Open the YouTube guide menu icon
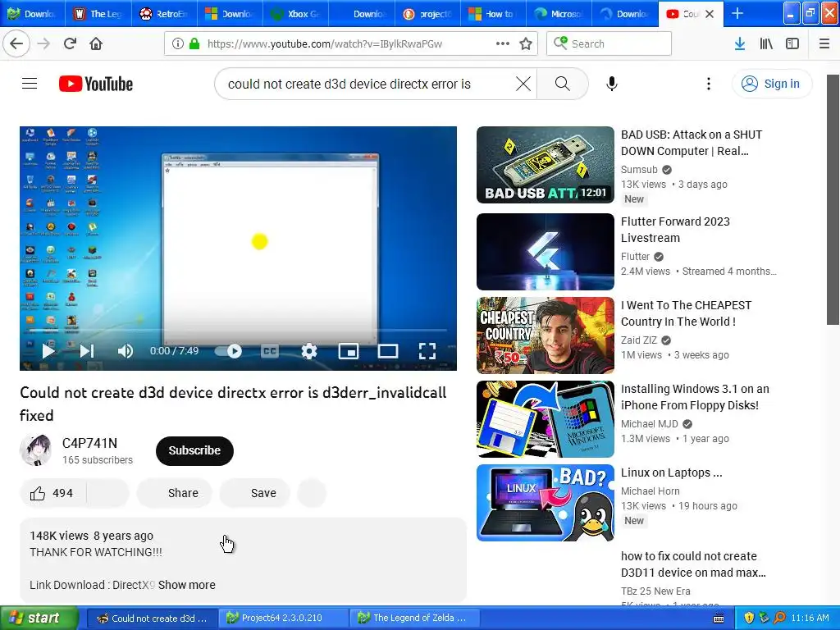840x630 pixels. tap(30, 84)
